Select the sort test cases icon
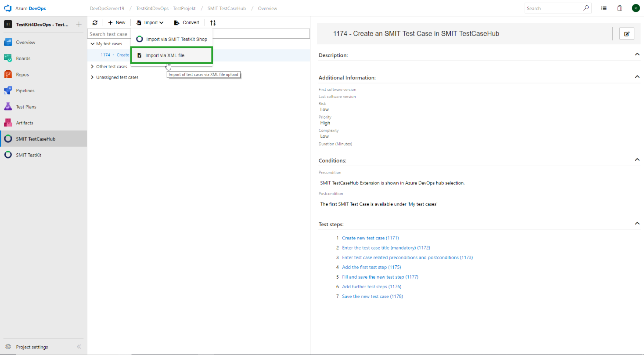 (212, 22)
